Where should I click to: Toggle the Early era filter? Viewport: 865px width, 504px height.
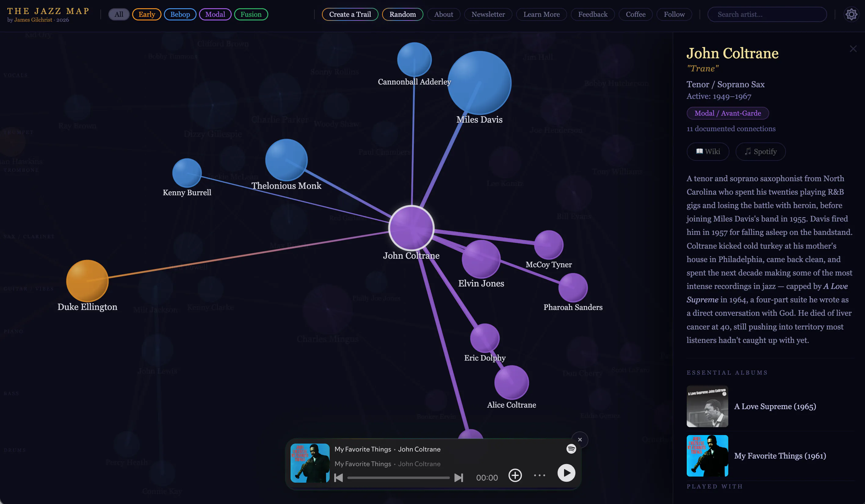point(147,14)
